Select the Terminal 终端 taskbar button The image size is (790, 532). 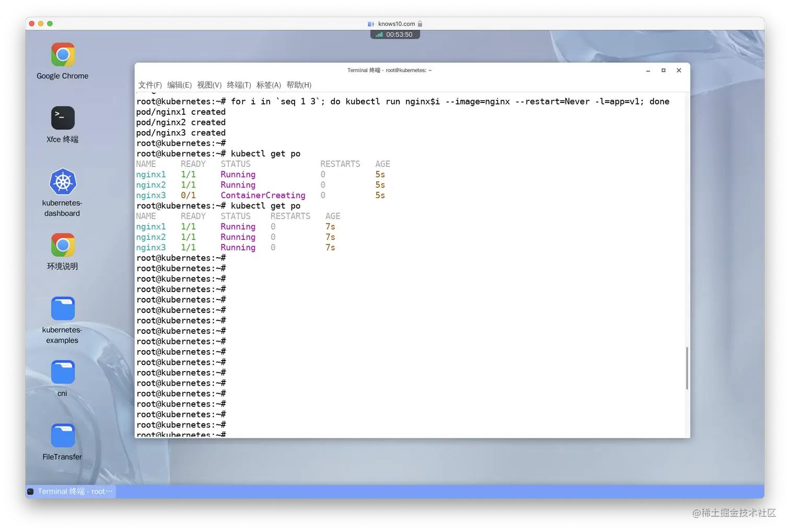71,491
